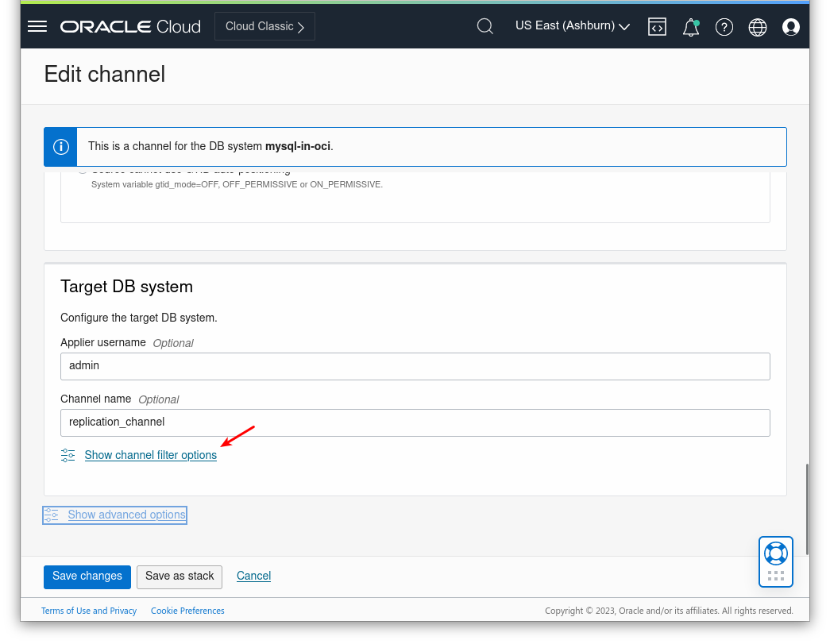This screenshot has width=830, height=644.
Task: Open the Cloud Classic menu
Action: 264,26
